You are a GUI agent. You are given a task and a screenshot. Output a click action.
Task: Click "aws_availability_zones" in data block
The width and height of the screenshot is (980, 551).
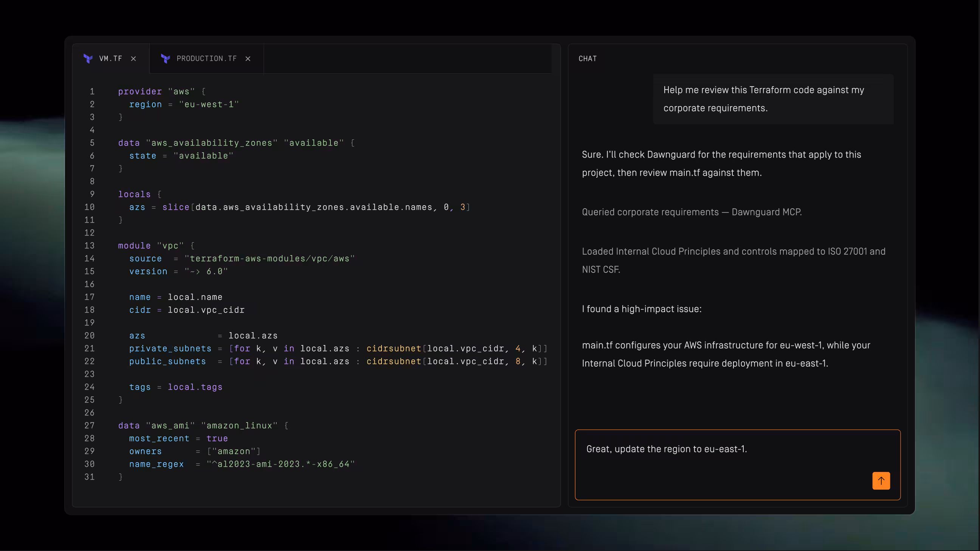[212, 143]
